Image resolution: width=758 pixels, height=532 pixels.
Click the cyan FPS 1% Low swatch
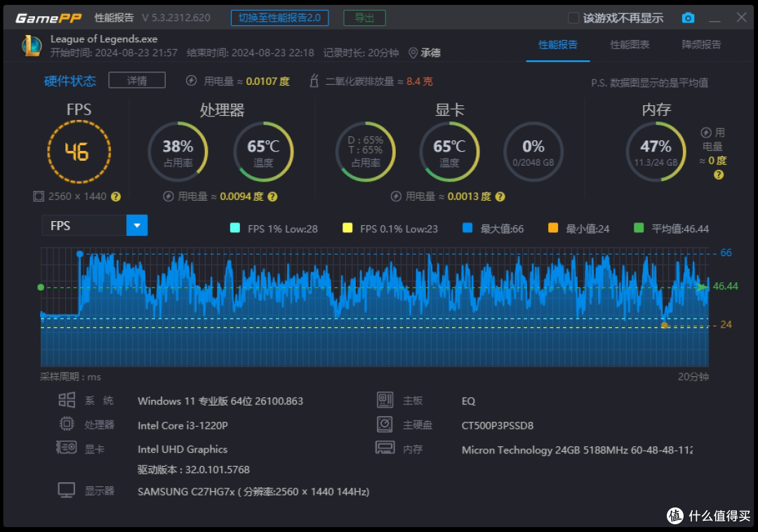[235, 228]
